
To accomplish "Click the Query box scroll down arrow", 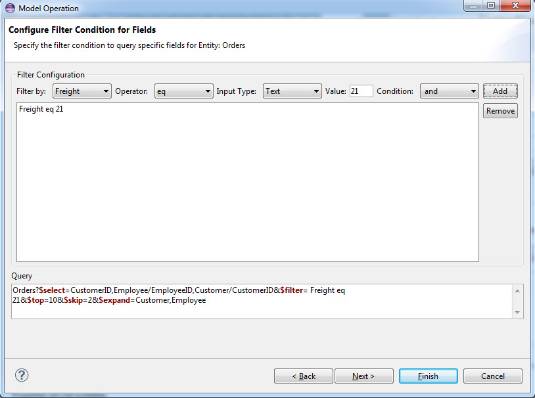I will tap(517, 312).
